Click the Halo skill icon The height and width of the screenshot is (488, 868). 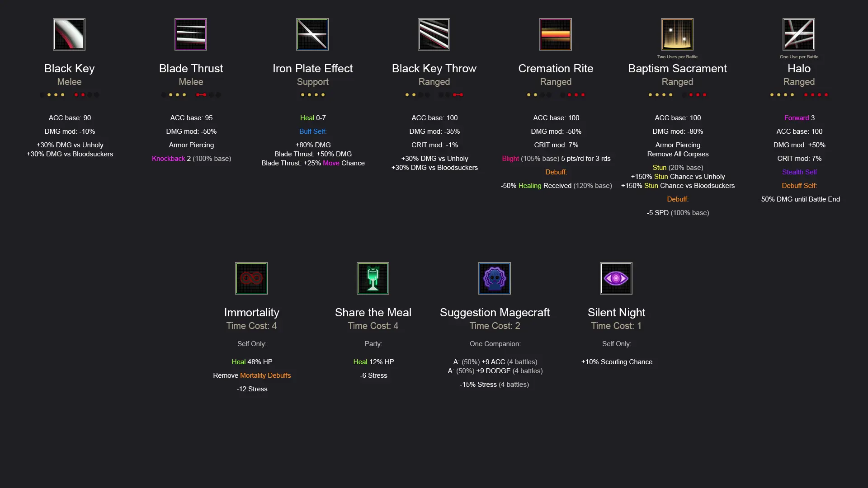point(799,34)
